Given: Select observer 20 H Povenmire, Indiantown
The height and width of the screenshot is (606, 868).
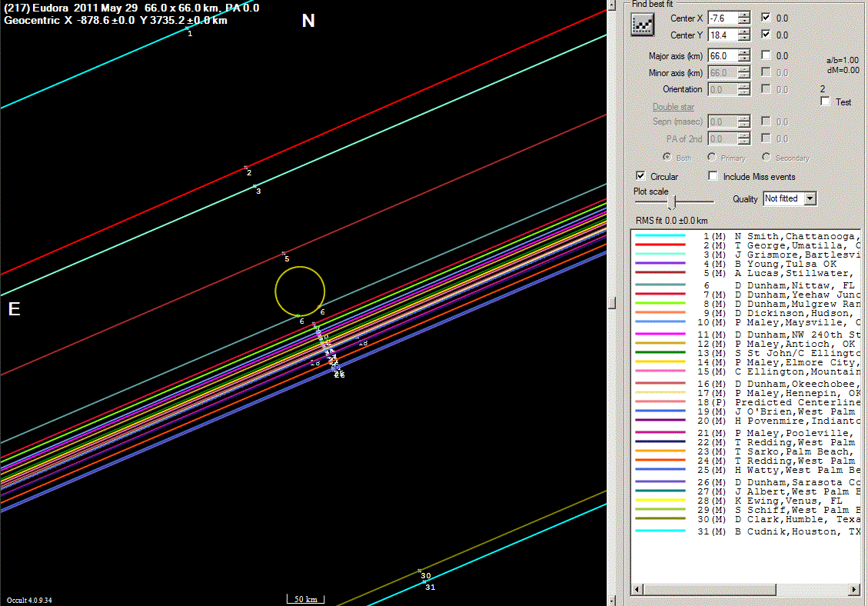Looking at the screenshot, I should tap(747, 421).
